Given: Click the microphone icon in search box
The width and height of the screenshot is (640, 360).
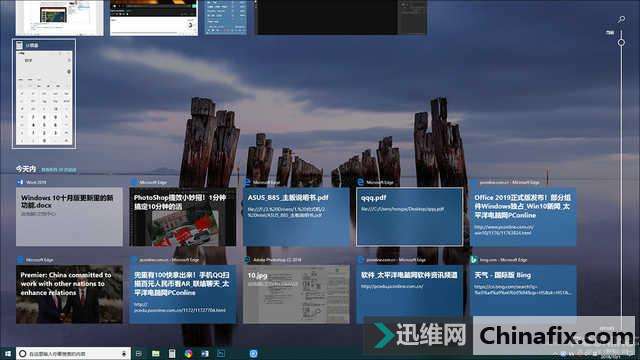Looking at the screenshot, I should pyautogui.click(x=124, y=353).
